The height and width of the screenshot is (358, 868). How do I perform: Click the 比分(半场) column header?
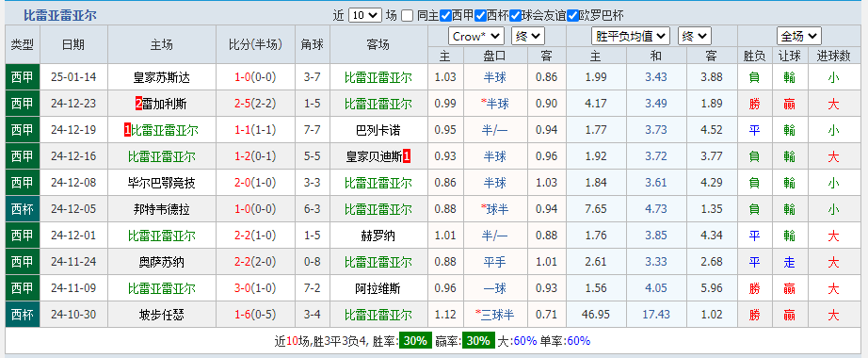pyautogui.click(x=255, y=44)
